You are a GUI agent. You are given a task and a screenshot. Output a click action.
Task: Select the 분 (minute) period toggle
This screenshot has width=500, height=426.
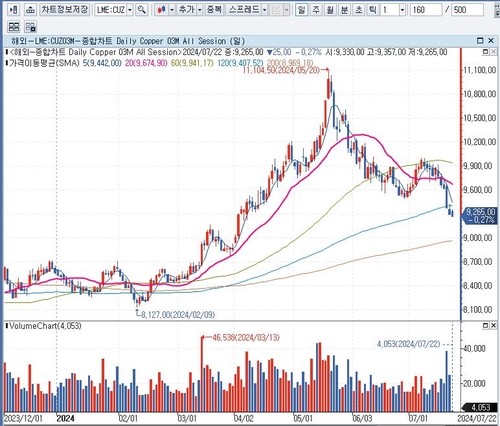click(x=344, y=10)
